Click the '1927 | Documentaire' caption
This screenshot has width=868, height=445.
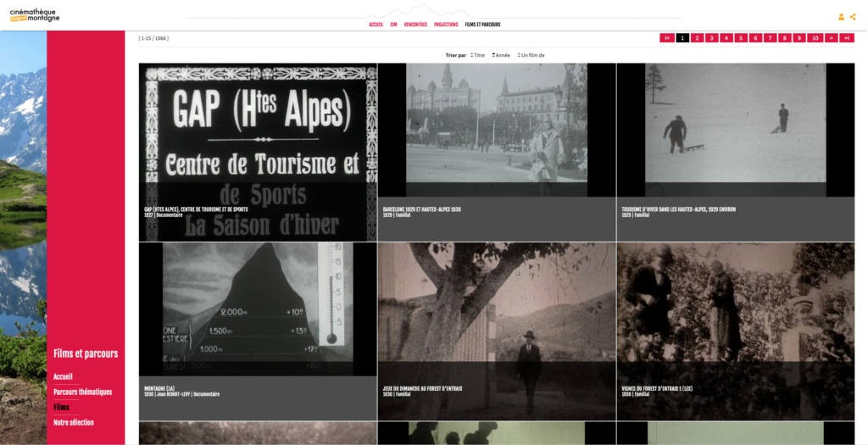(164, 214)
